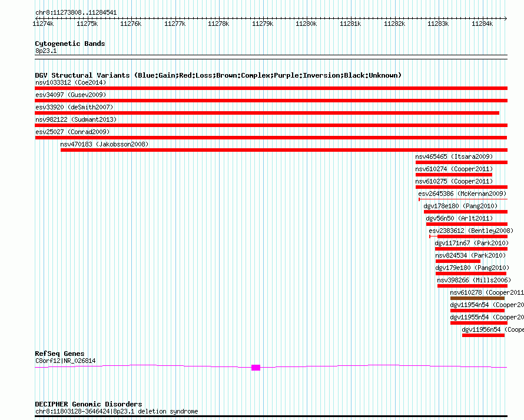Click the RefSeq Genes track title

coord(60,354)
